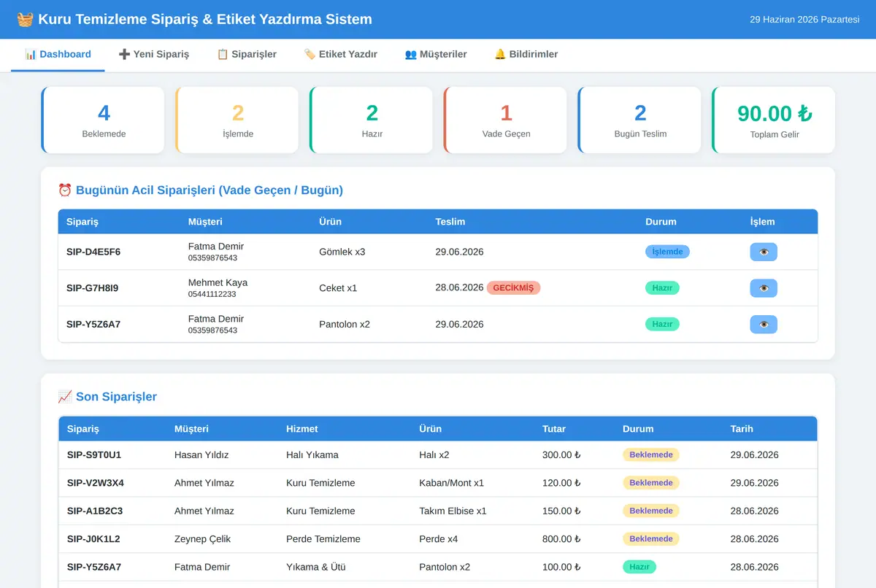Select order row SIP-S9T0U1 in recent orders
This screenshot has height=588, width=876.
point(438,455)
